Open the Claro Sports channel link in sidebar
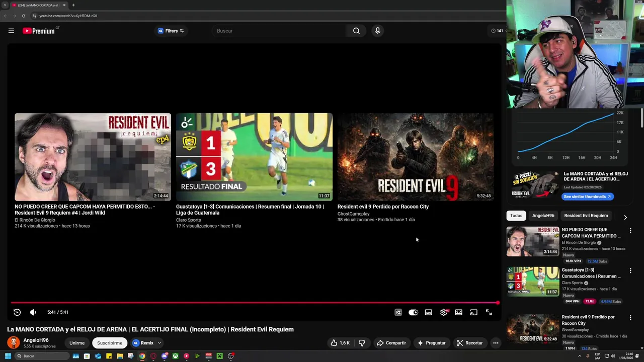Viewport: 644px width, 362px height. pos(572,283)
